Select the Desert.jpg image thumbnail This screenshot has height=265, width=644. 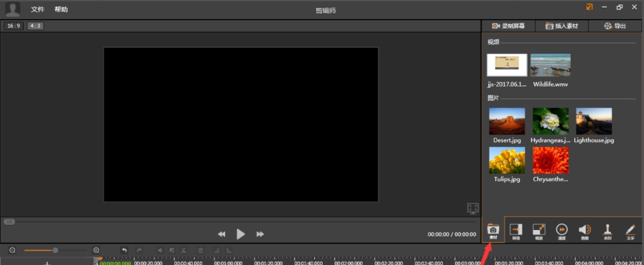pos(507,121)
